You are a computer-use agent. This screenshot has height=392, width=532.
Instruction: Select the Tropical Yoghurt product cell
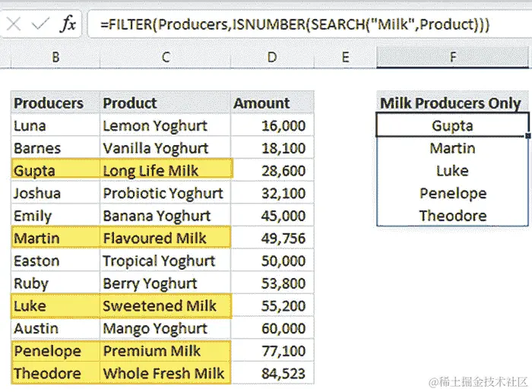(166, 261)
